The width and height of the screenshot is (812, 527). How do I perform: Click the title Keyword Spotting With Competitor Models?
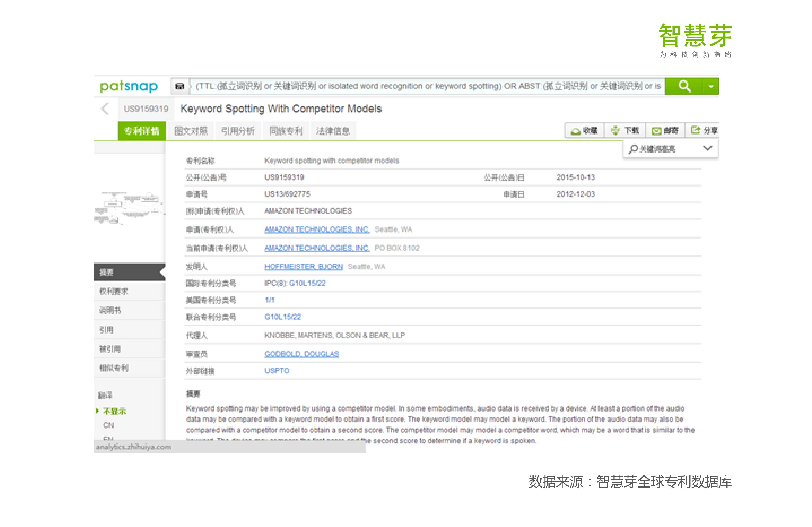coord(281,109)
